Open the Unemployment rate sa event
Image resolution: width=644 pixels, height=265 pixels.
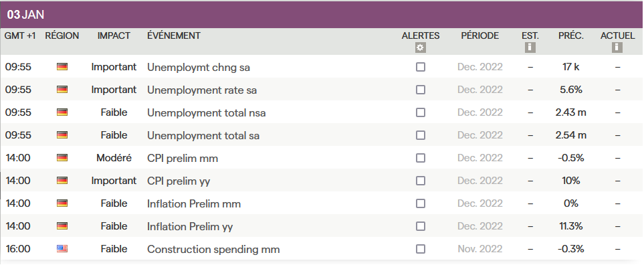point(202,90)
